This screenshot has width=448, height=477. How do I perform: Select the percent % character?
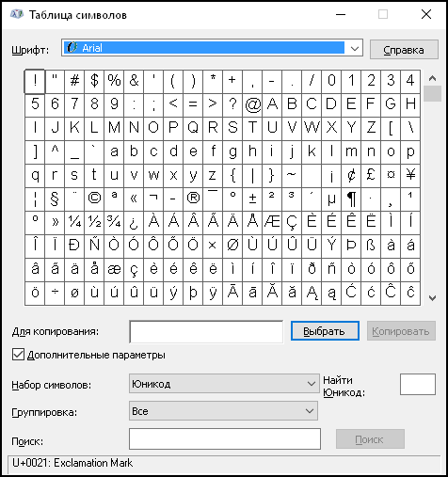[x=114, y=82]
